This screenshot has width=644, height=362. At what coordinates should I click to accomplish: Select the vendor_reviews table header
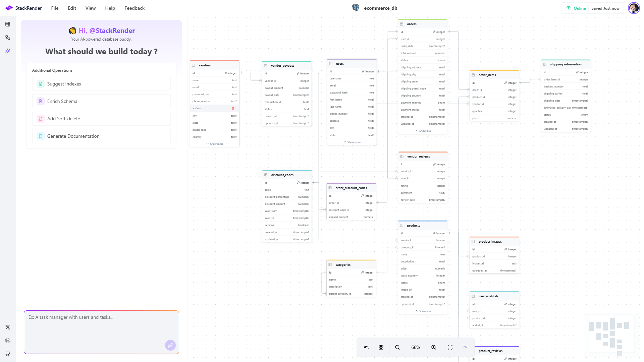pos(423,157)
